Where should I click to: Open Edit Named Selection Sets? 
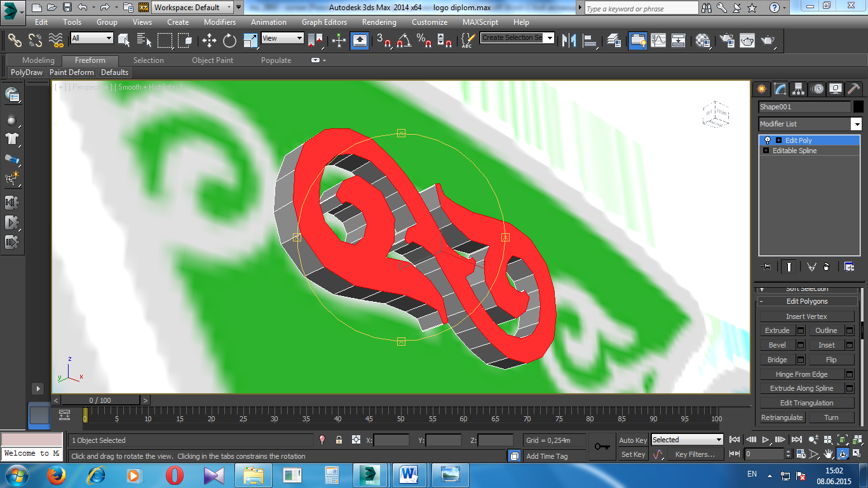tap(468, 41)
